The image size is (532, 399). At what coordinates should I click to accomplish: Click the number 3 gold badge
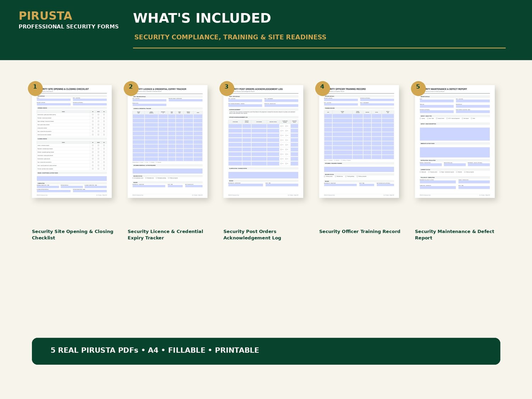pyautogui.click(x=227, y=88)
